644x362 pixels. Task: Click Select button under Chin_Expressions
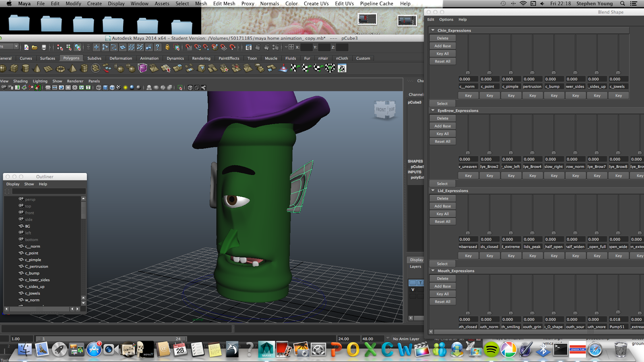[x=442, y=103]
